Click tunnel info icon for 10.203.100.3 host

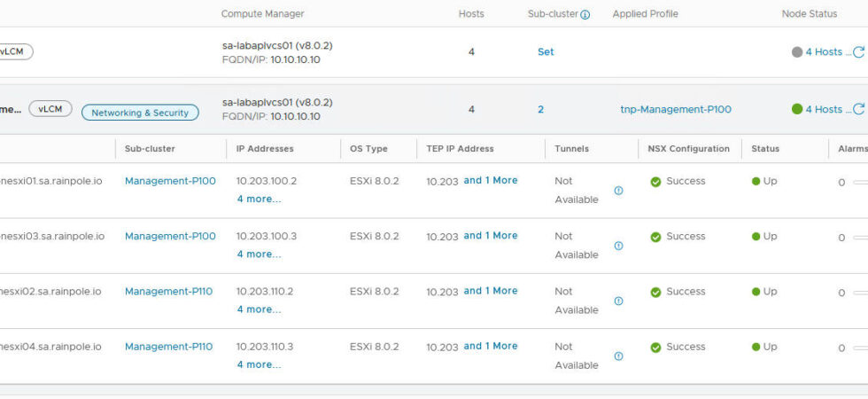618,246
